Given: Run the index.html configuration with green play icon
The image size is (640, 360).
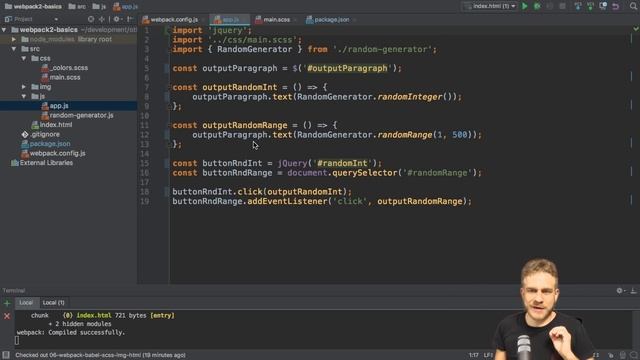Looking at the screenshot, I should click(525, 6).
